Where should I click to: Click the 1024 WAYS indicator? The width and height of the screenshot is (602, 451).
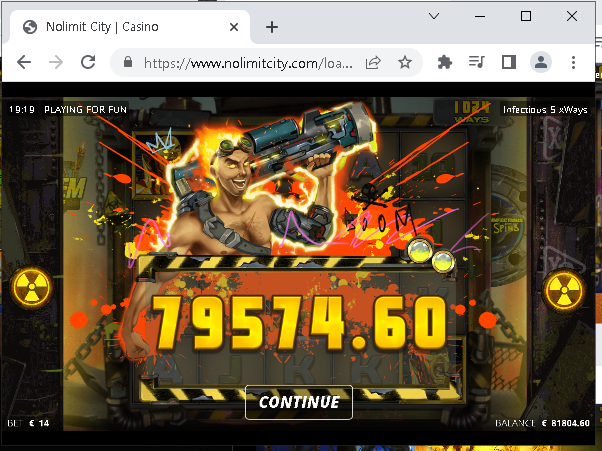[x=471, y=112]
